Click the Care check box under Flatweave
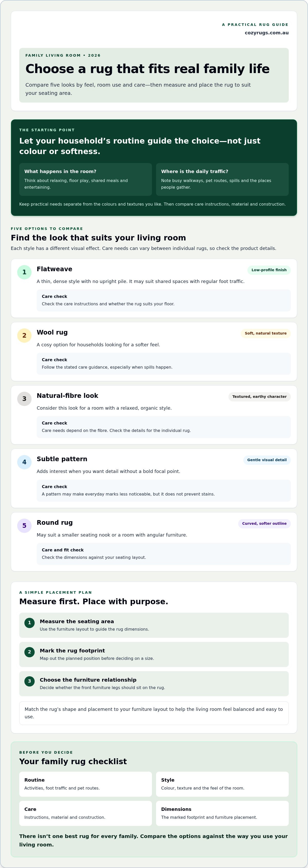 163,300
